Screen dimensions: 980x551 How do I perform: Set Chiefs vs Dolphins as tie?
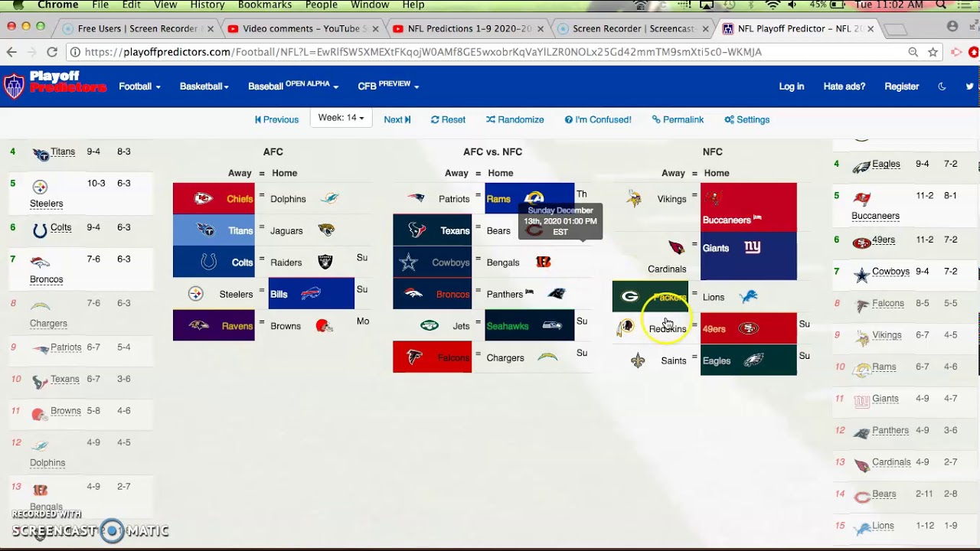pyautogui.click(x=261, y=195)
